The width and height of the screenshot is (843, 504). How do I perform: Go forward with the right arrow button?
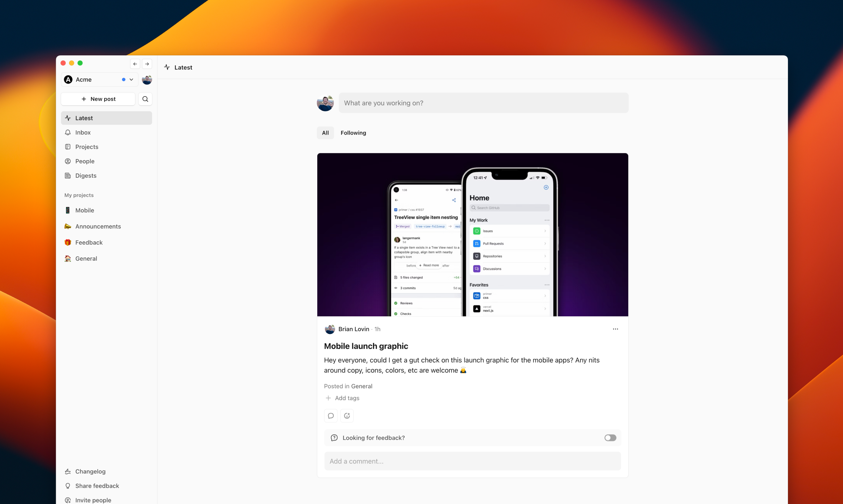(147, 64)
